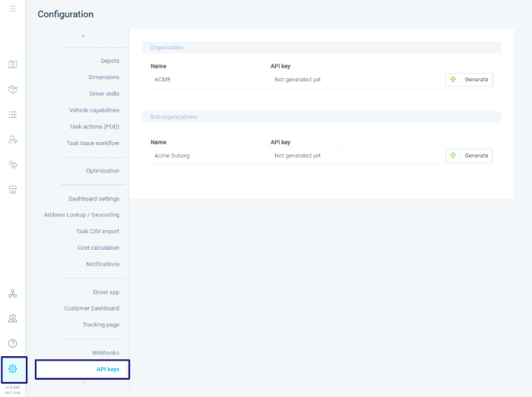
Task: Open Driver app settings
Action: [x=106, y=292]
